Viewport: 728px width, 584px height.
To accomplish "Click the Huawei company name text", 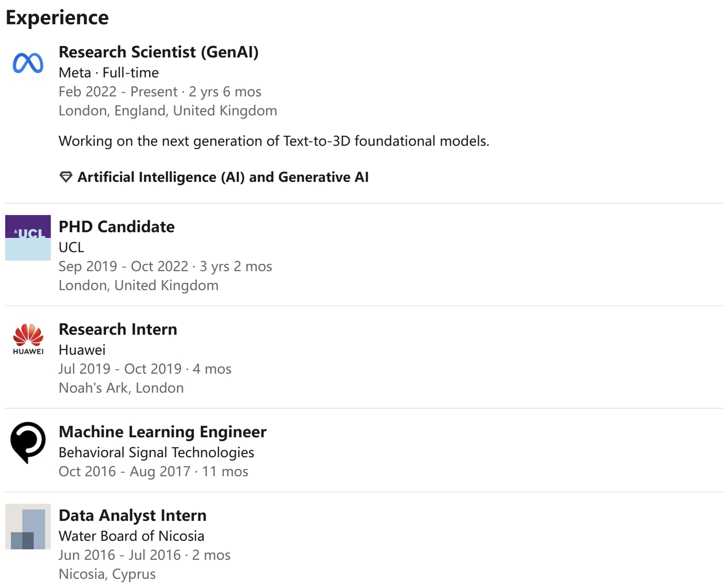I will pyautogui.click(x=82, y=350).
